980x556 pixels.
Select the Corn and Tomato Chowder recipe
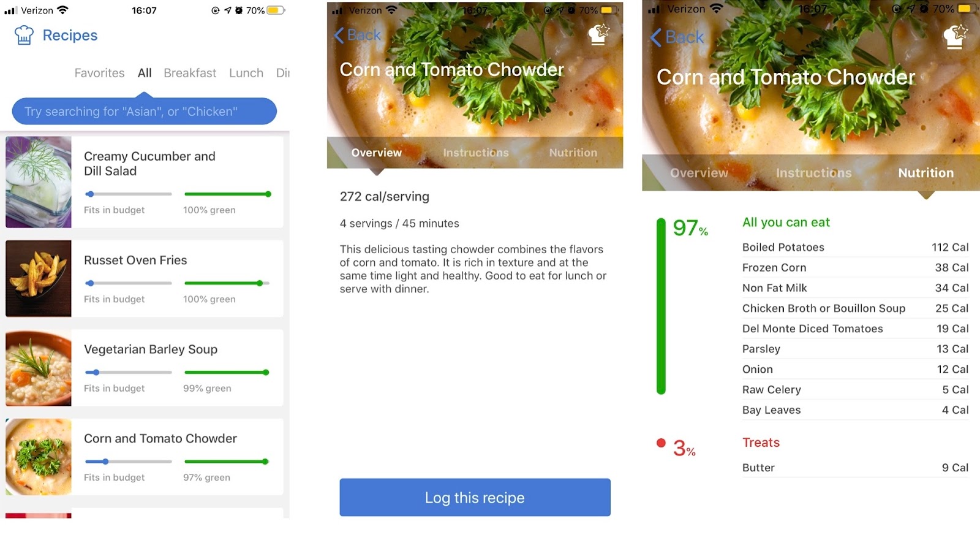tap(160, 438)
